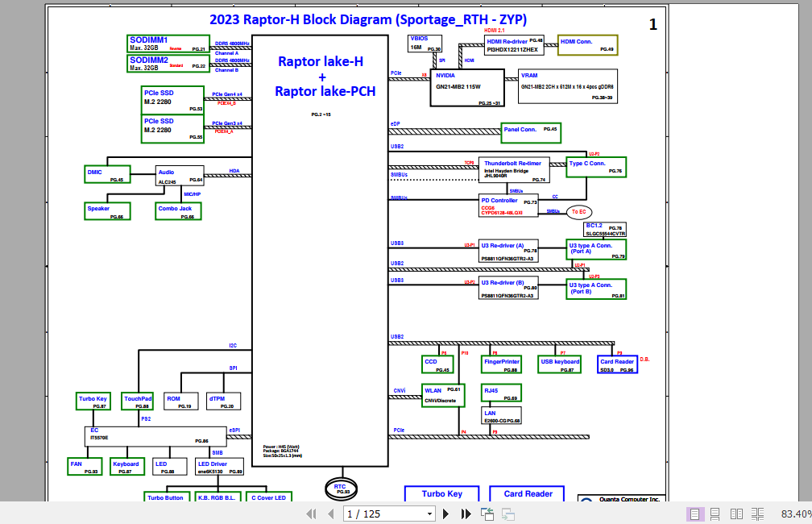812x524 pixels.
Task: Switch to two-page facing layout
Action: point(736,514)
